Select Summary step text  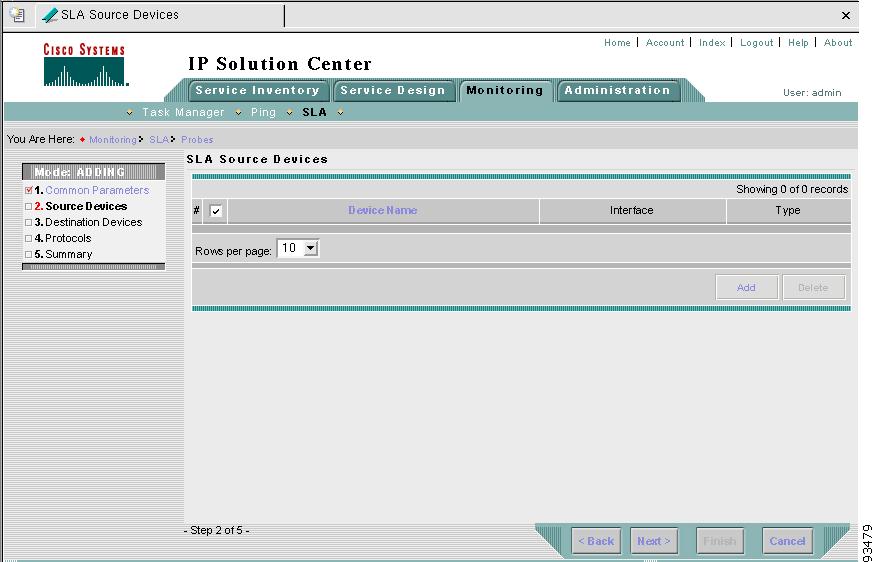coord(69,254)
